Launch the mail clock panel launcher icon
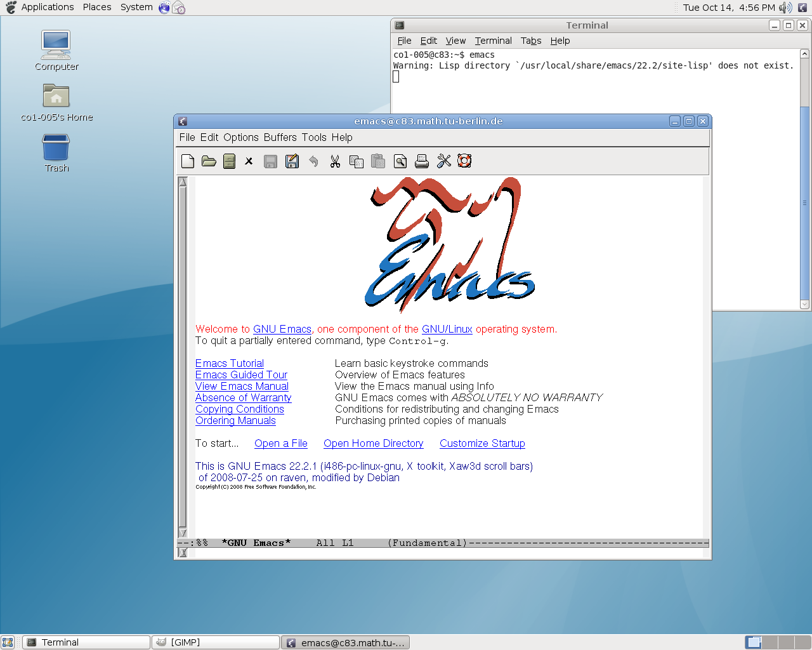This screenshot has height=650, width=812. [x=179, y=8]
